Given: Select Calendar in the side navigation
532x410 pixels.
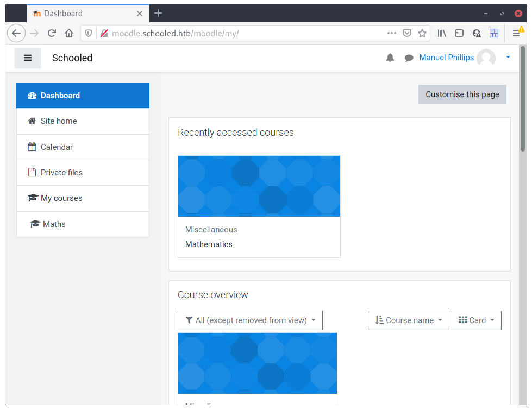Looking at the screenshot, I should point(57,147).
